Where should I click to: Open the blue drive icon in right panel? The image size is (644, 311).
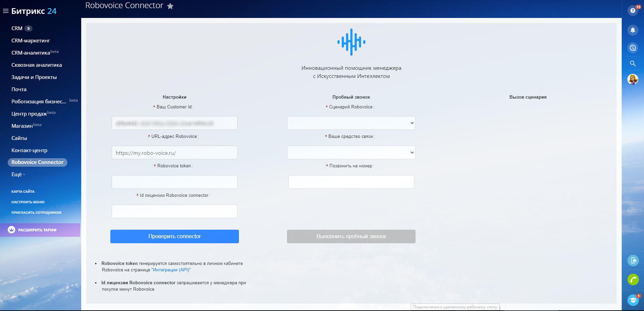point(633,261)
